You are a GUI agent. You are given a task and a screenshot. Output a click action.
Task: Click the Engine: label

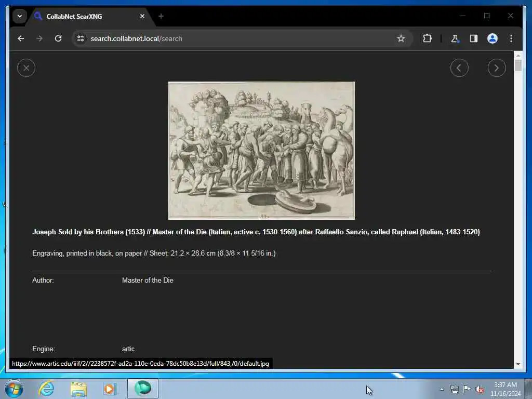(x=44, y=349)
